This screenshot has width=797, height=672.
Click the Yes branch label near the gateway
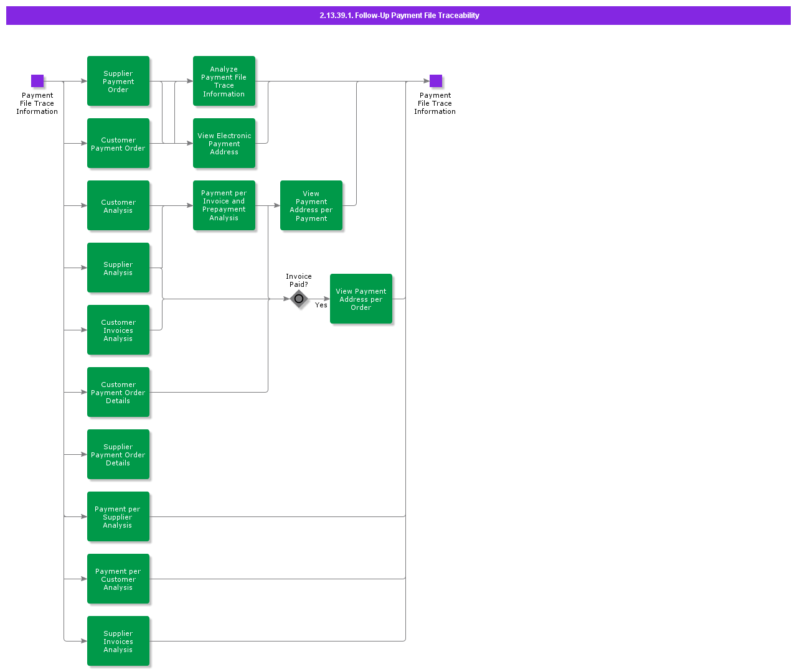321,305
